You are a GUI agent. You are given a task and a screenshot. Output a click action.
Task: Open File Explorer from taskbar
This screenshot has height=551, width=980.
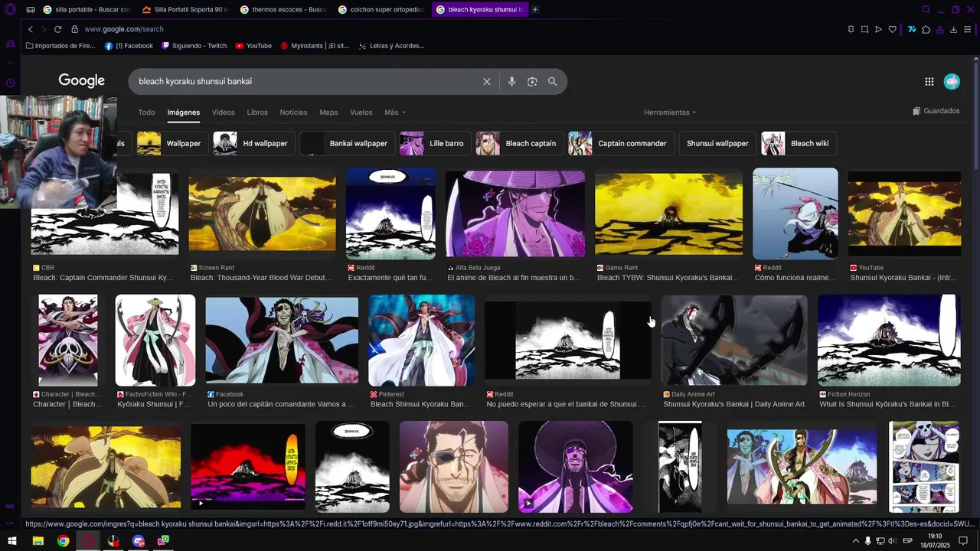click(x=38, y=541)
